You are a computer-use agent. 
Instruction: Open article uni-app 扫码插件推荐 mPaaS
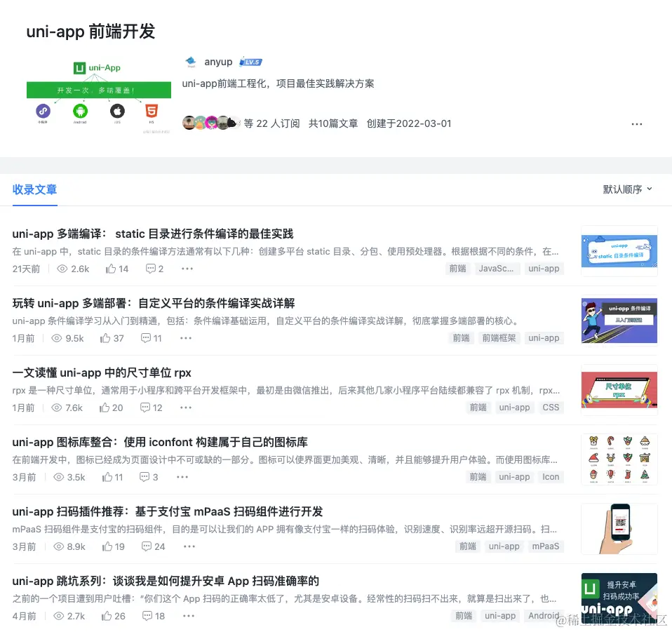(x=168, y=511)
